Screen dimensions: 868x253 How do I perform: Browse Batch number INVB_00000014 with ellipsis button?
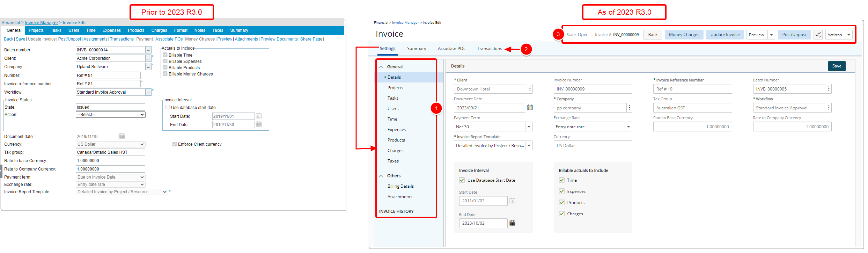(x=149, y=50)
